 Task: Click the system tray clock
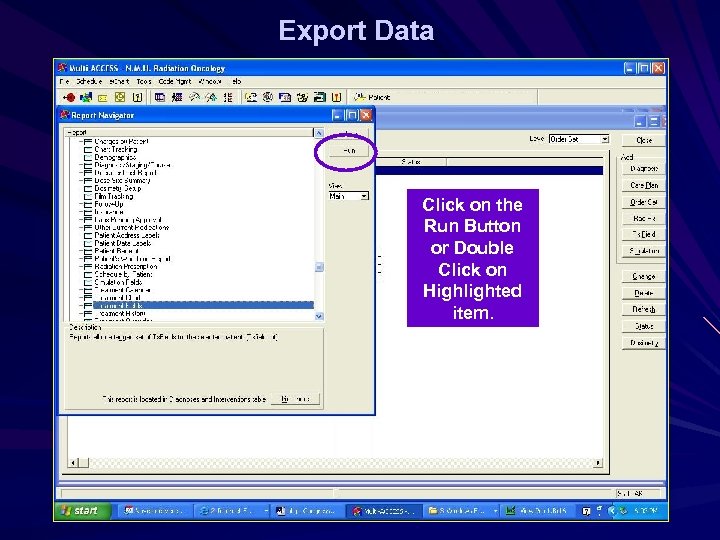(646, 511)
